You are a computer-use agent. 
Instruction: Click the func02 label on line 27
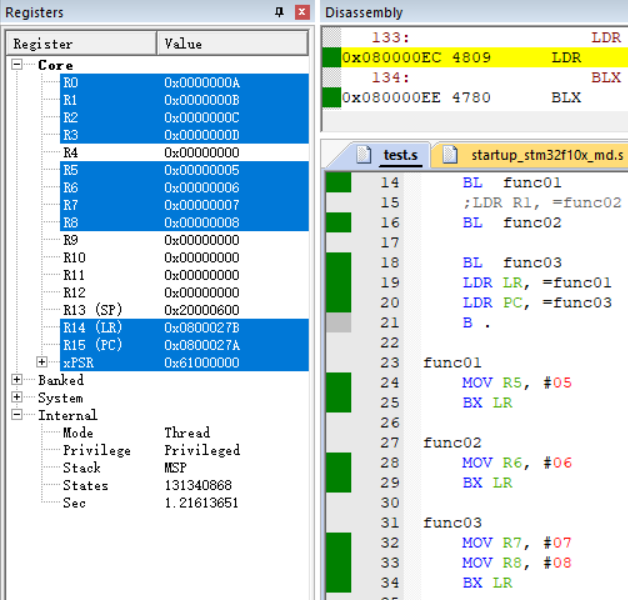pos(453,443)
